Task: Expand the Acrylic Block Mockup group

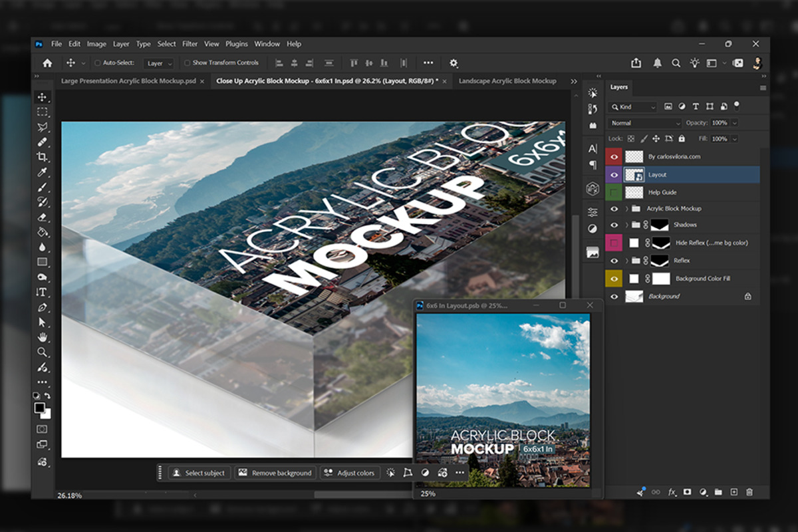Action: [x=626, y=209]
